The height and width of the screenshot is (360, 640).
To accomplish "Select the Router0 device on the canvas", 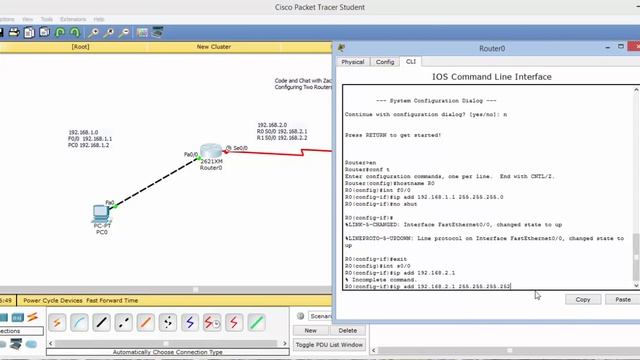I will coord(211,151).
